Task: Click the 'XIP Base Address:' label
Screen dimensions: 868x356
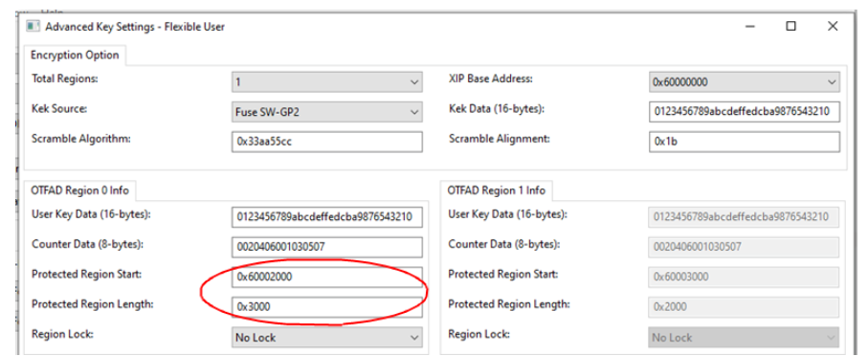Action: (x=491, y=78)
